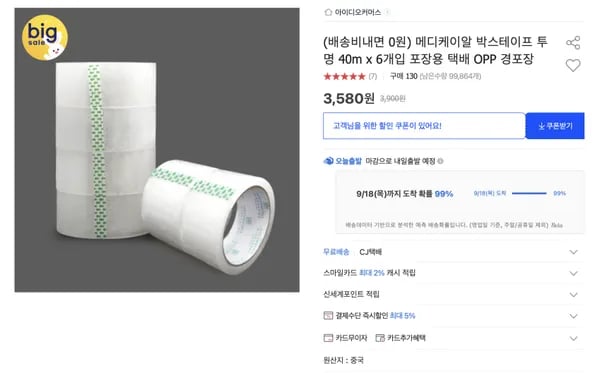Click the info icon next to seller name

point(387,12)
